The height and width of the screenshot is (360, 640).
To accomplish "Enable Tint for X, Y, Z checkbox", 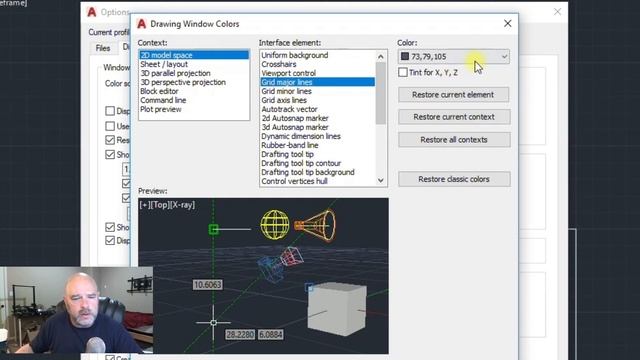I will point(403,72).
